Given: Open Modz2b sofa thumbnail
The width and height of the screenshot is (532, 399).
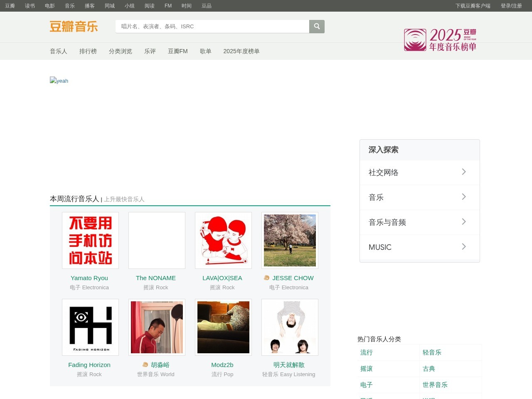Looking at the screenshot, I should (223, 327).
